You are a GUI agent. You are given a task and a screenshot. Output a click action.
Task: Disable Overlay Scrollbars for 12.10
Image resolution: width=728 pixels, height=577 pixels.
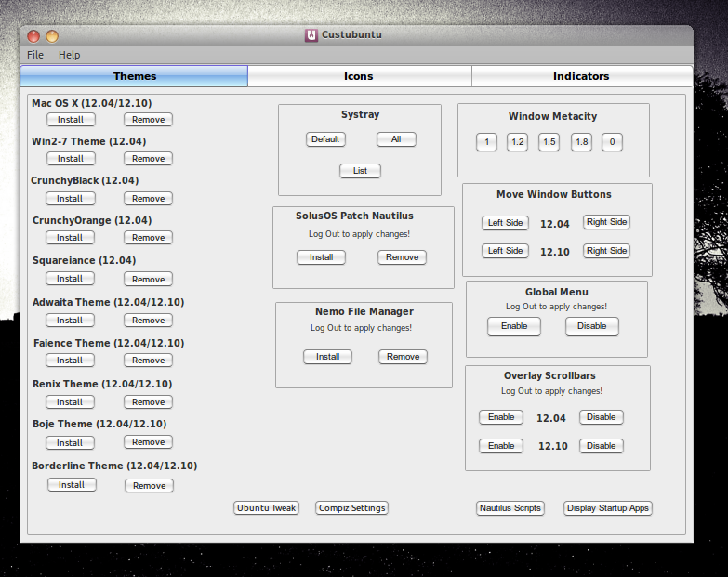[x=602, y=446]
